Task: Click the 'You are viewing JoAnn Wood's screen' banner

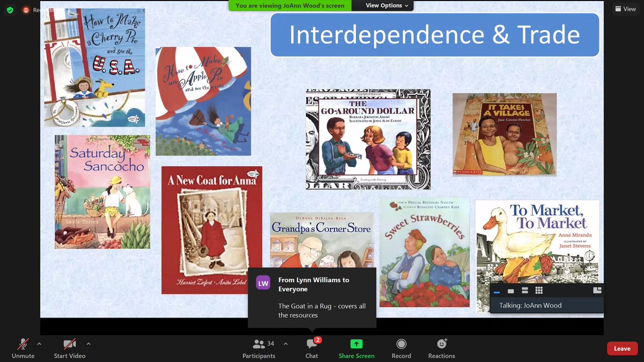Action: pyautogui.click(x=290, y=5)
